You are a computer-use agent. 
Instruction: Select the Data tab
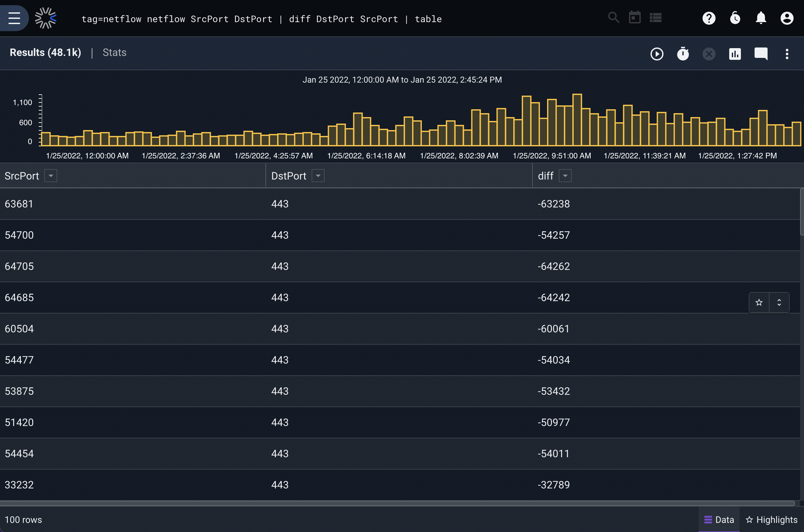719,520
